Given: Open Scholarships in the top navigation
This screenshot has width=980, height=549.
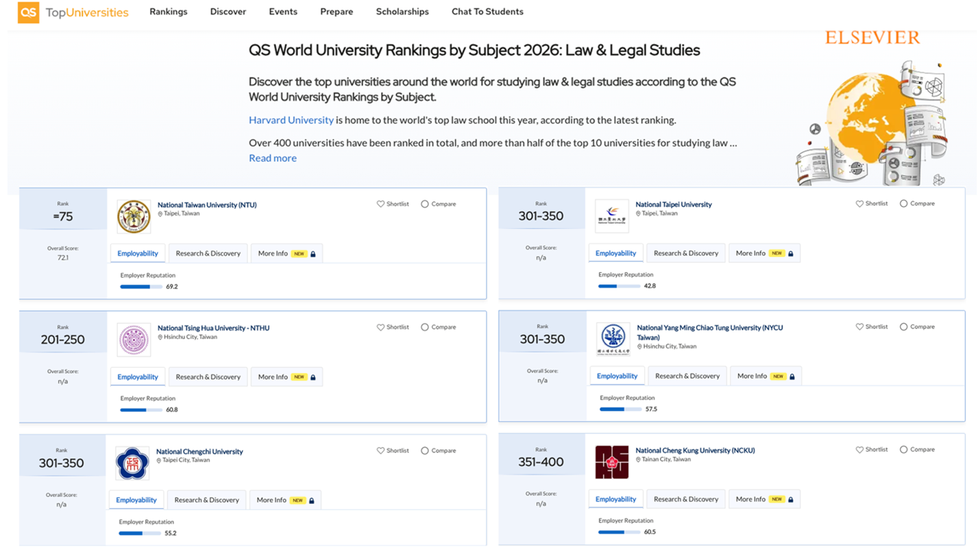Looking at the screenshot, I should pos(402,12).
